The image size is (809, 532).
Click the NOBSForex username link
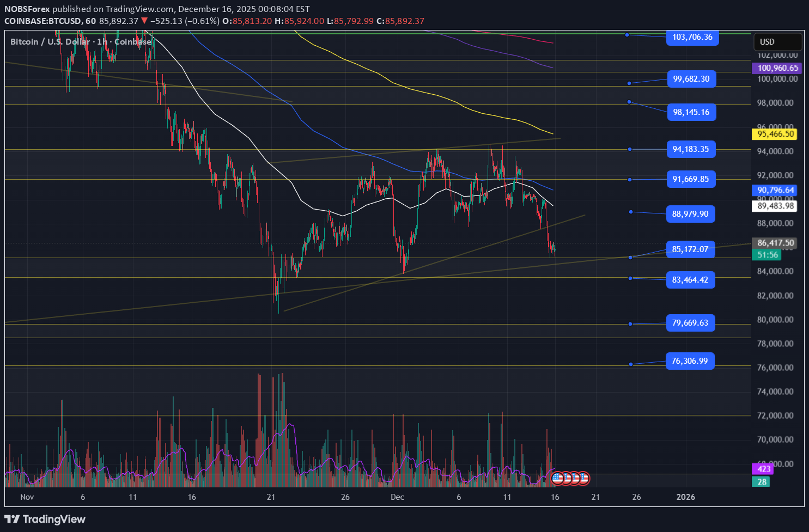tap(27, 9)
